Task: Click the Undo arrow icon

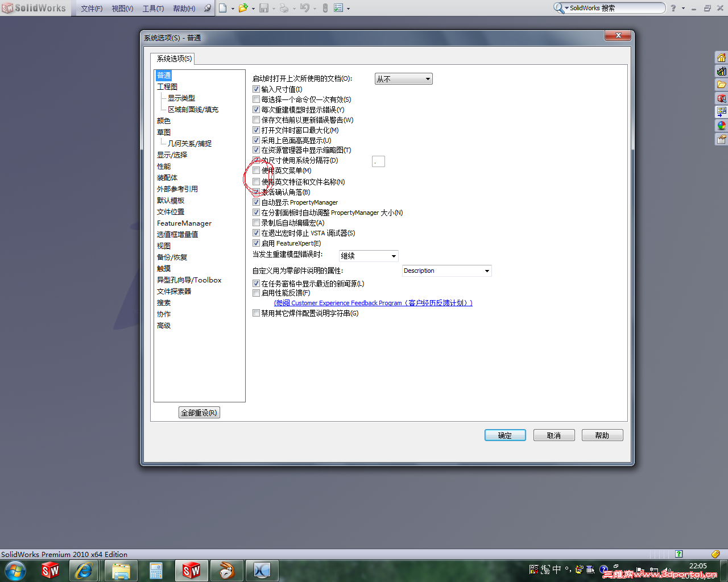Action: pos(304,8)
